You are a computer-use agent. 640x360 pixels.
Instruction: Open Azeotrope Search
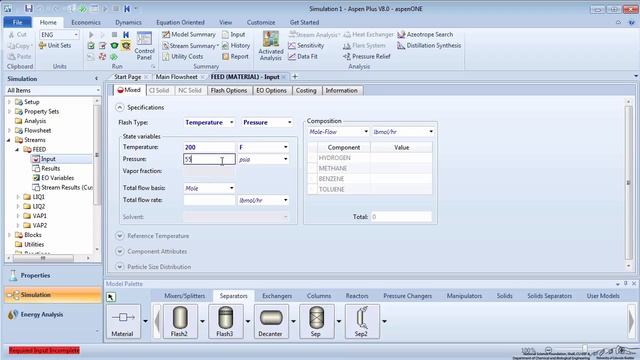point(425,35)
